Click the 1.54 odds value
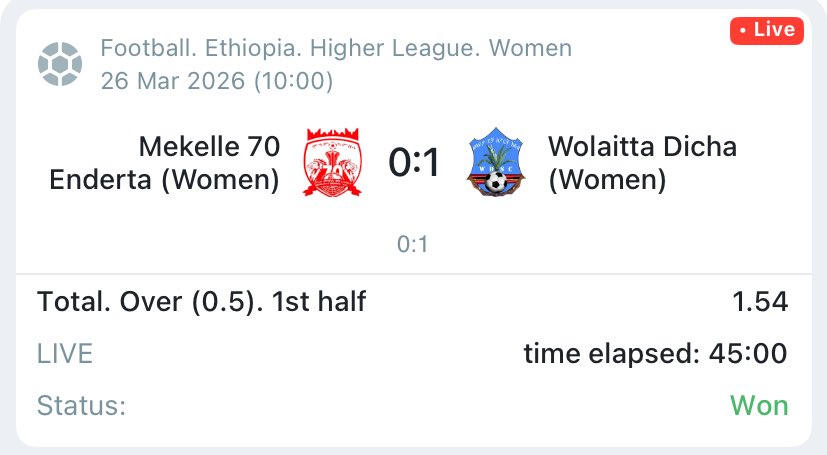827x455 pixels. click(x=759, y=301)
